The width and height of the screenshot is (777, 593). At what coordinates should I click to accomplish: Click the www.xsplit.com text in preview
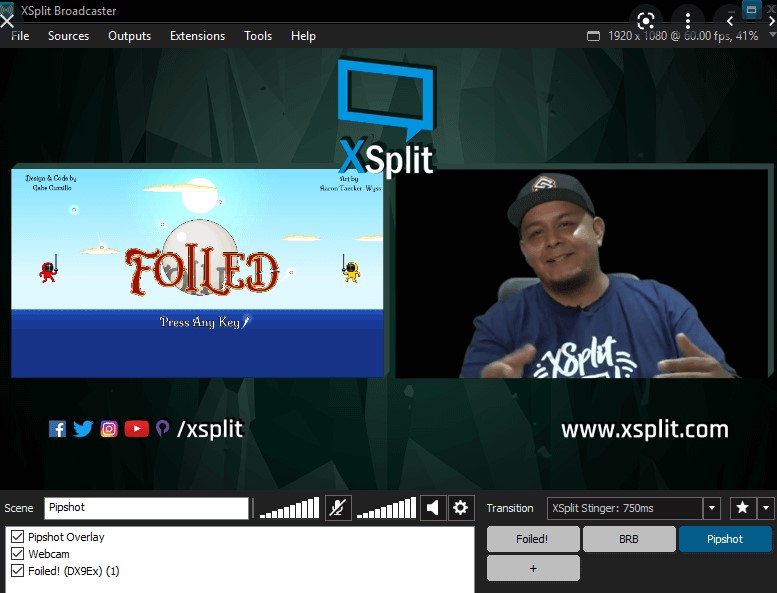click(x=645, y=430)
